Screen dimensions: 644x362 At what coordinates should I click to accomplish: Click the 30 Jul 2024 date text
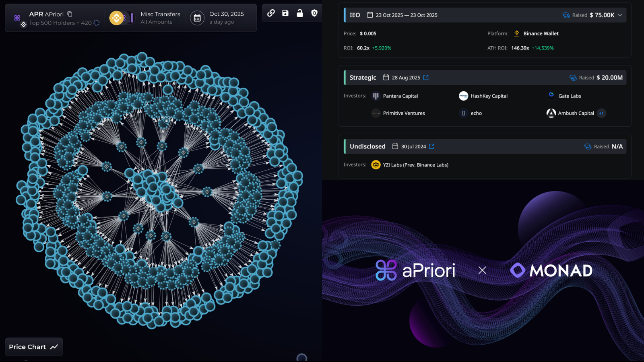tap(413, 146)
